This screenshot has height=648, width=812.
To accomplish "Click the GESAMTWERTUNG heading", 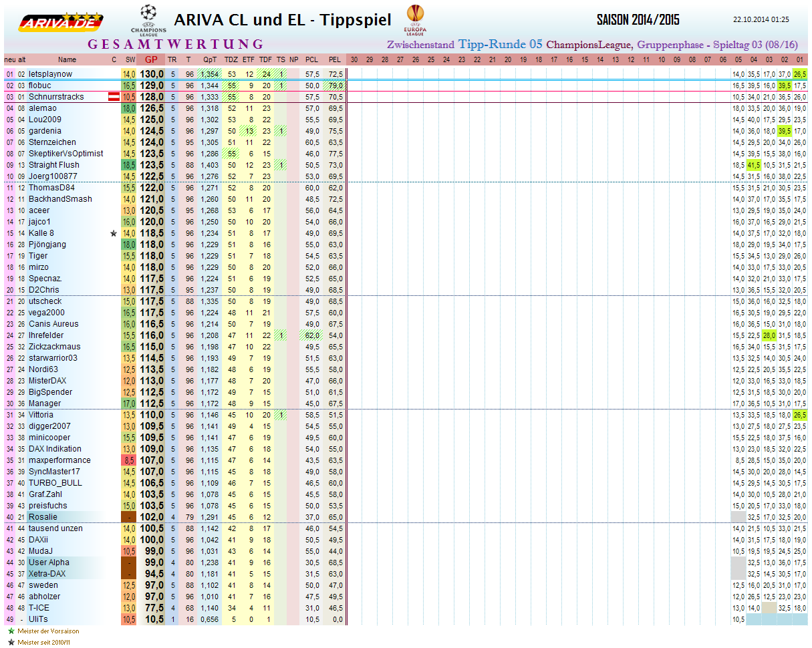I will tap(176, 44).
